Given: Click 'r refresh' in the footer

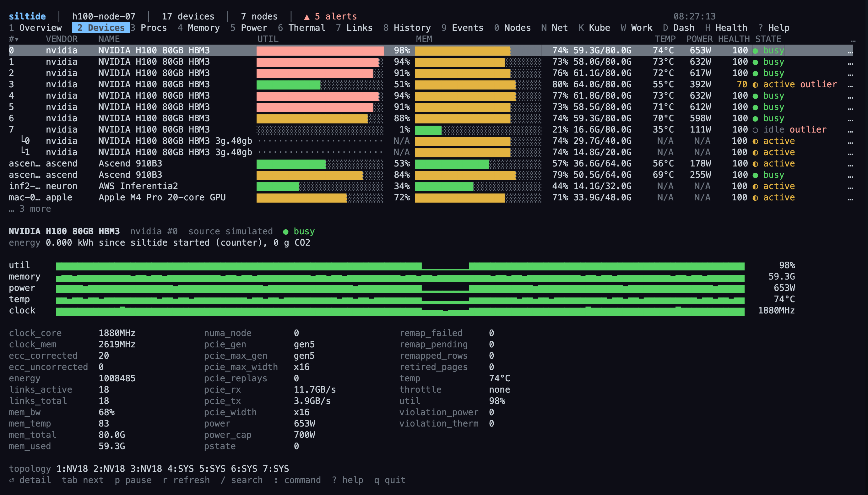Looking at the screenshot, I should (186, 480).
